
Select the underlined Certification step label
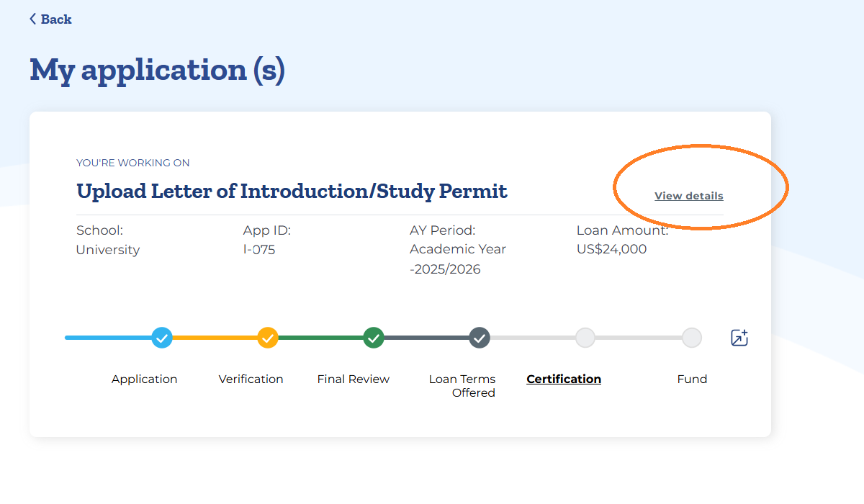pyautogui.click(x=564, y=379)
